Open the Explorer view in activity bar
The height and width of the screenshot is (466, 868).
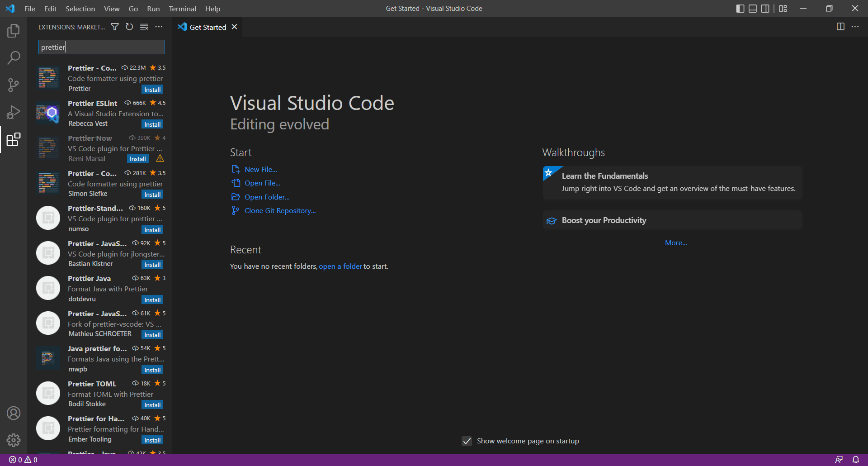coord(14,31)
